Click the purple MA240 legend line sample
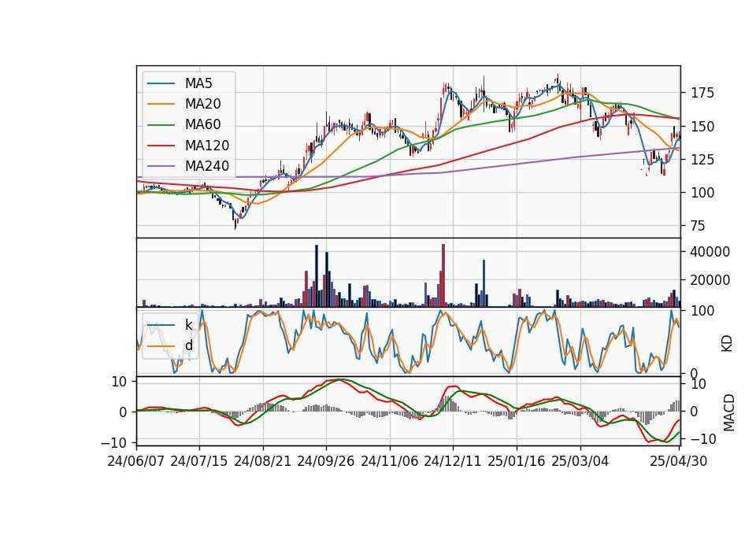 (161, 166)
